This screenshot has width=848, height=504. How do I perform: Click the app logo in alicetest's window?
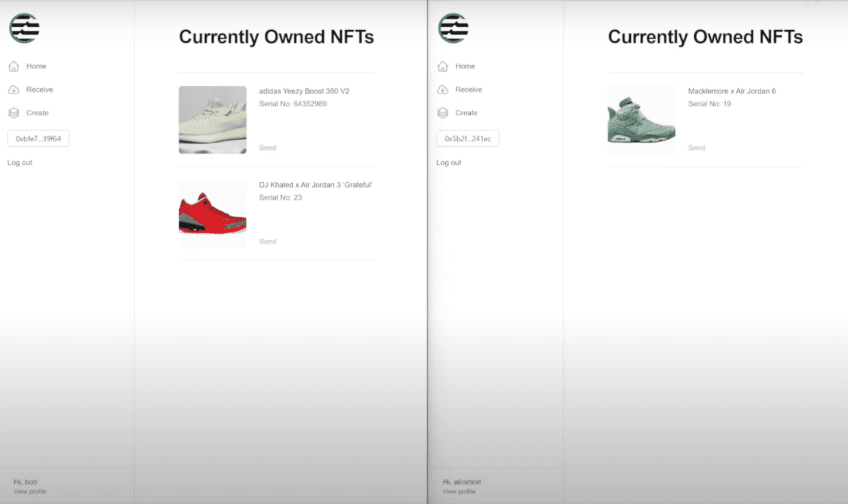pos(454,28)
